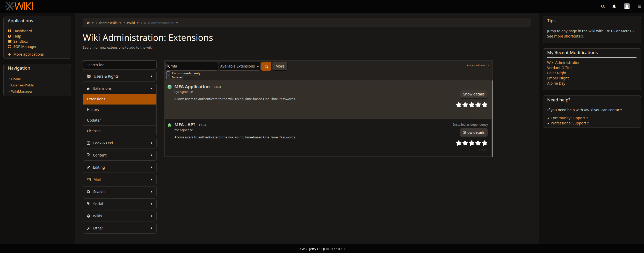Viewport: 644px width, 253px height.
Task: Open the notifications bell
Action: coord(614,6)
